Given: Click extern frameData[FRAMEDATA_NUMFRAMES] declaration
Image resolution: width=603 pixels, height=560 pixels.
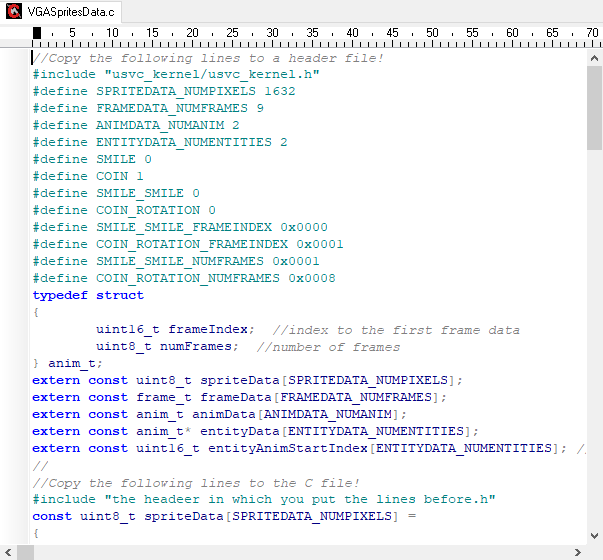Looking at the screenshot, I should point(239,397).
